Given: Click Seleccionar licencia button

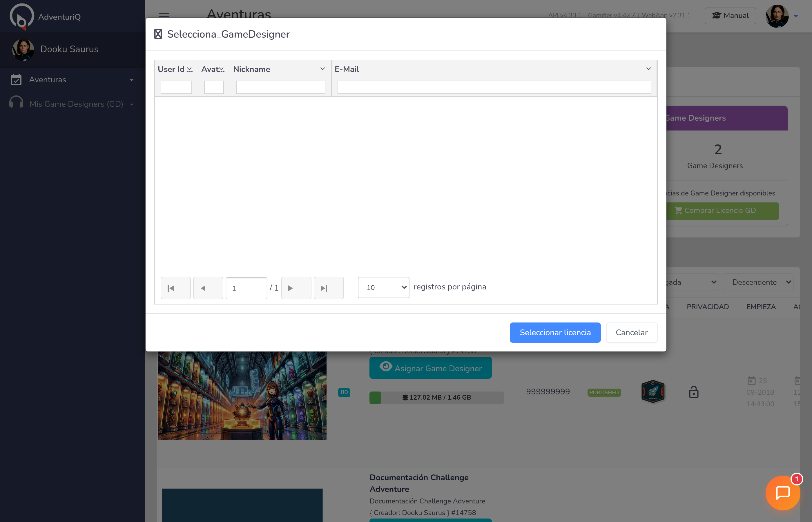Looking at the screenshot, I should (x=555, y=332).
